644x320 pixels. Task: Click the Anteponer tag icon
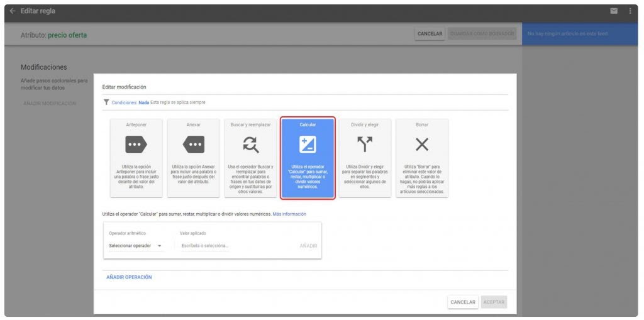pyautogui.click(x=136, y=144)
